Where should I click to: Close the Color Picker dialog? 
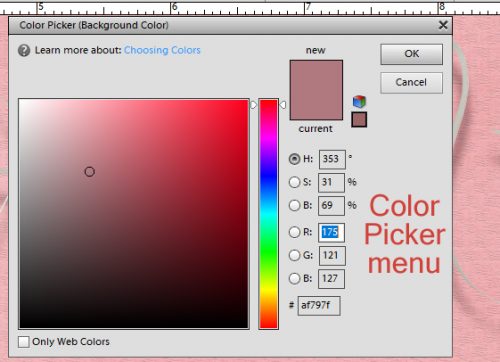pos(443,25)
